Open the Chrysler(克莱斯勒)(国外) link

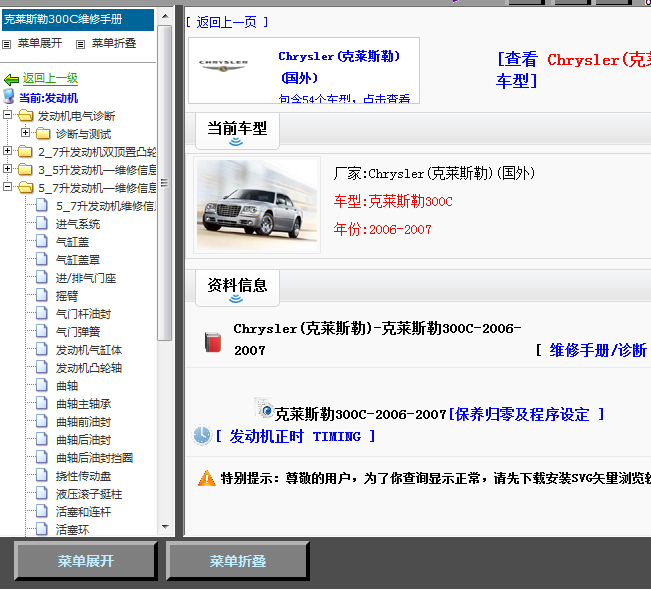[339, 67]
